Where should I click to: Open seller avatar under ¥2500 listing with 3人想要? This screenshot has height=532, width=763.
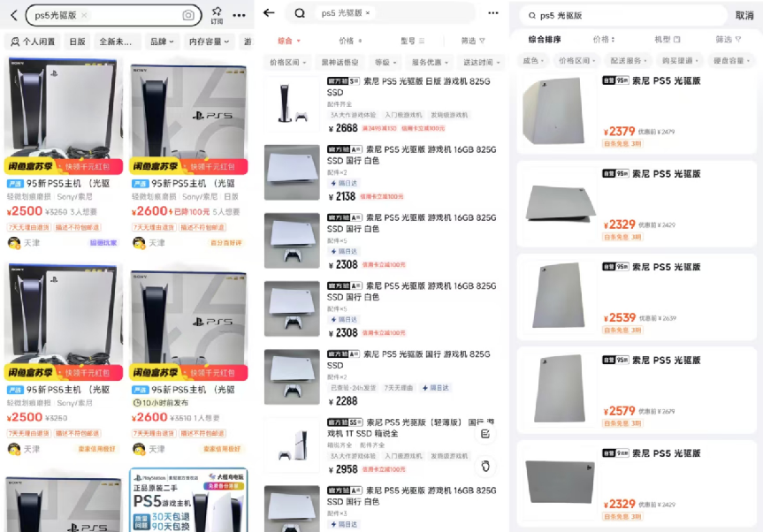pyautogui.click(x=14, y=243)
